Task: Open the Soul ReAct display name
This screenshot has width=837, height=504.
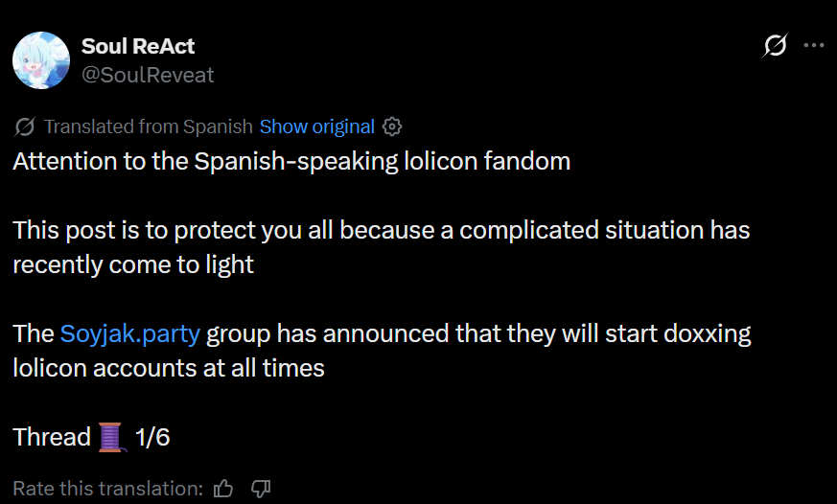Action: 138,46
